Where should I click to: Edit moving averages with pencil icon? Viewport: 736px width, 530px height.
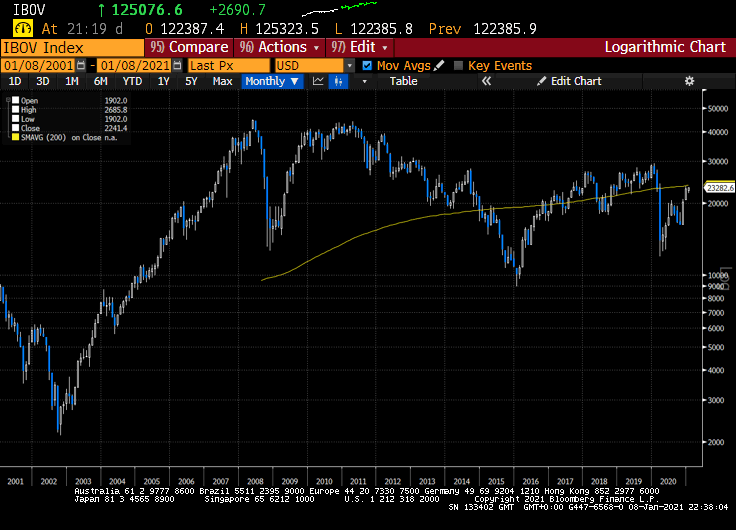(x=439, y=66)
